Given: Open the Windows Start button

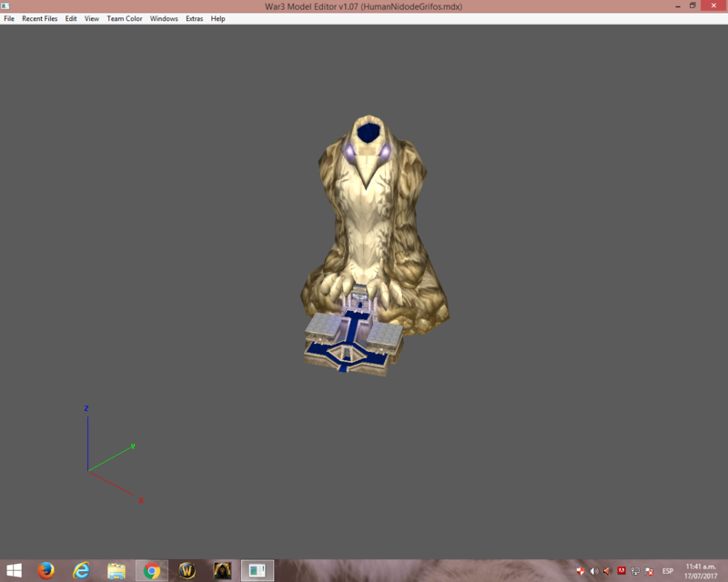Looking at the screenshot, I should (14, 570).
